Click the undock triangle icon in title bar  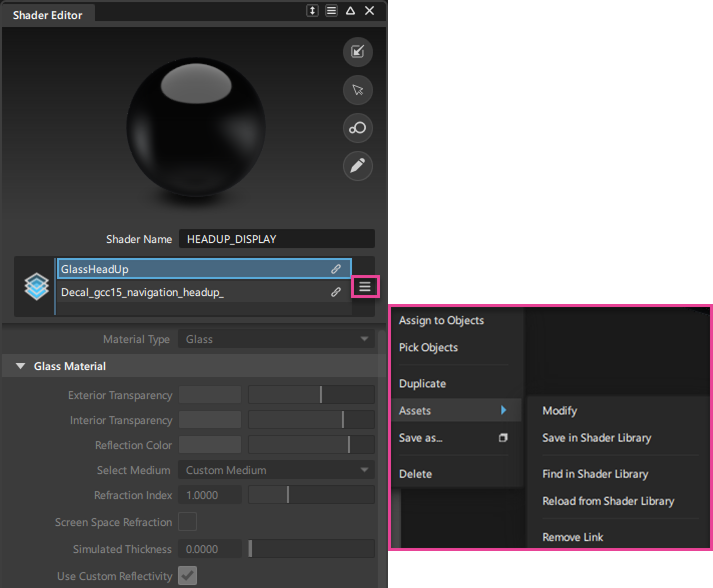350,10
